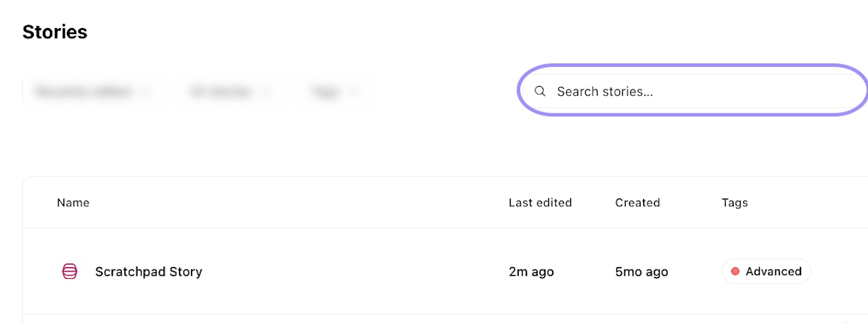Sort by the Created column header
The height and width of the screenshot is (323, 868).
pyautogui.click(x=637, y=203)
